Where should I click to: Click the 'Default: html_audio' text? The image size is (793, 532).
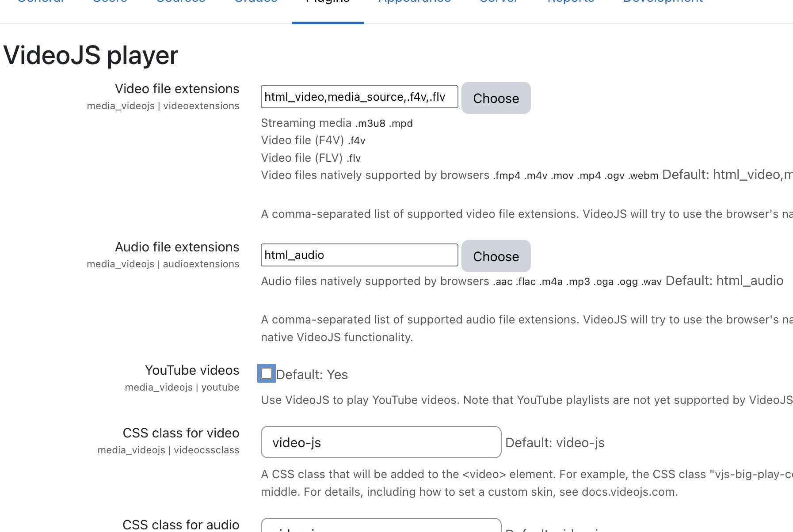coord(724,281)
